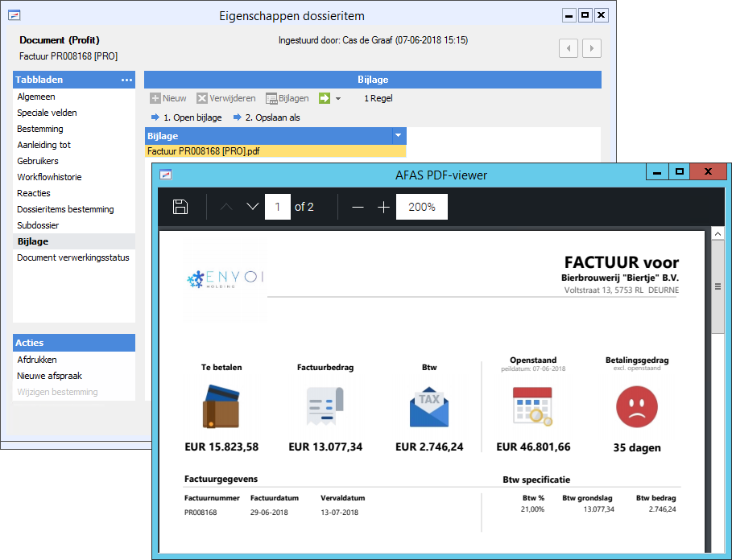This screenshot has width=732, height=560.
Task: Zoom out using the minus icon
Action: point(358,207)
